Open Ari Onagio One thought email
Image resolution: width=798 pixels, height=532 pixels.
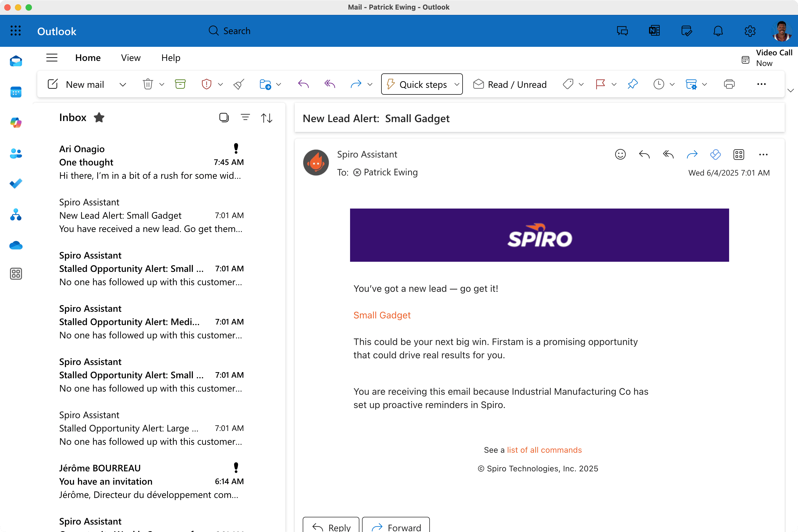click(x=151, y=162)
